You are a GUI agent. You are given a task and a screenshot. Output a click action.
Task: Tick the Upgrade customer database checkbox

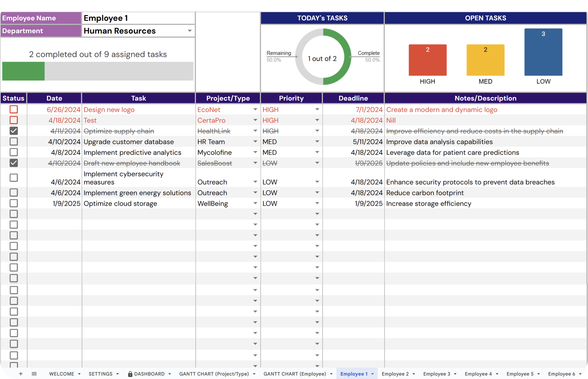(x=14, y=142)
